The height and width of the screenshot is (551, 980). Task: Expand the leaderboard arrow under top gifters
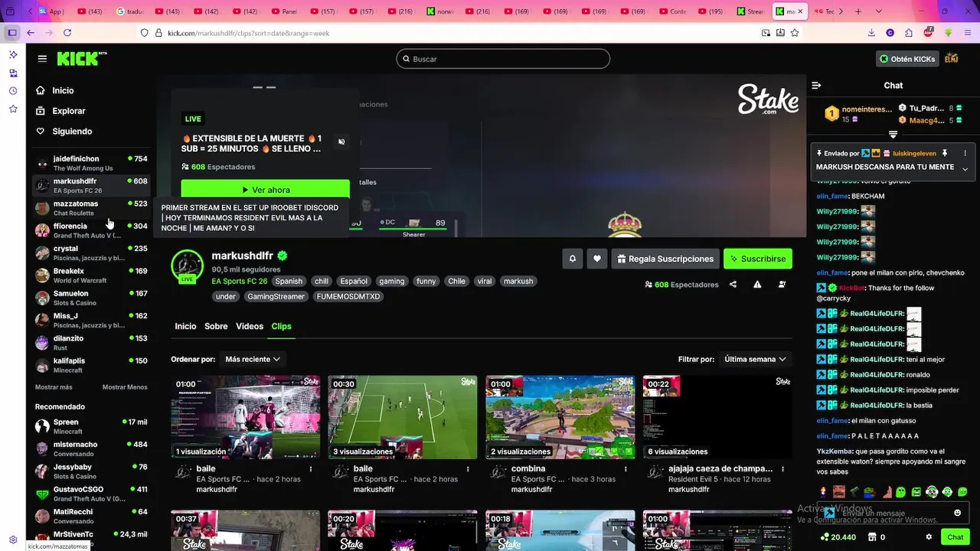[x=893, y=134]
